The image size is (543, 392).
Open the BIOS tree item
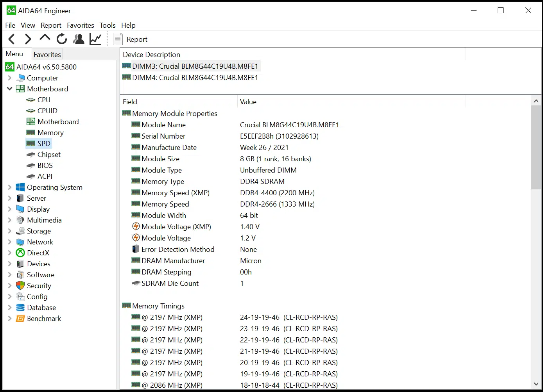pos(45,166)
